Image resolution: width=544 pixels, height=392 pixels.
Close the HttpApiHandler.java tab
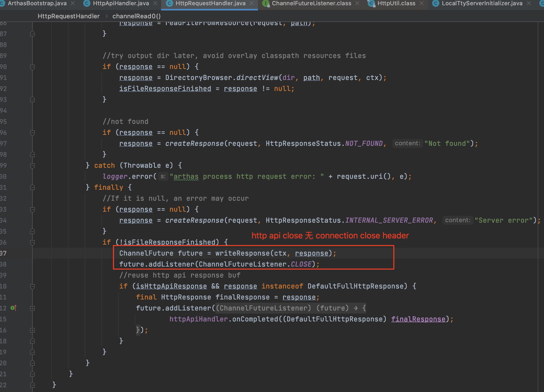[155, 3]
